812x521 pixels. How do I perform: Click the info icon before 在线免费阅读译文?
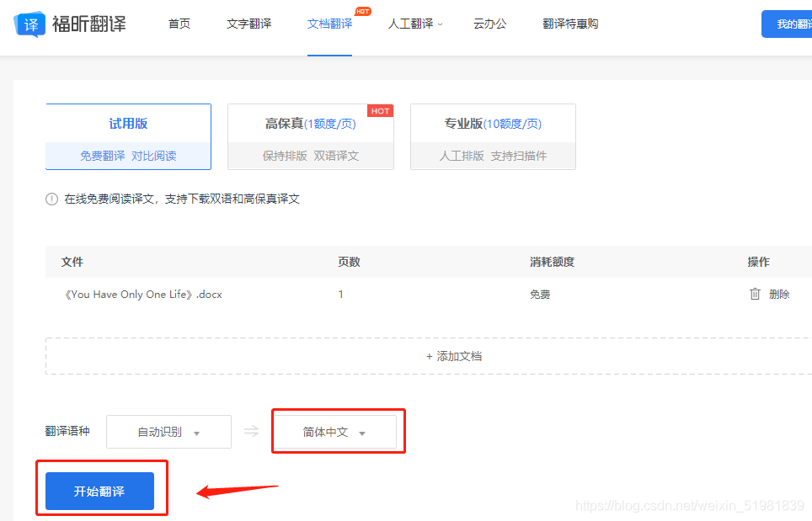(x=51, y=199)
